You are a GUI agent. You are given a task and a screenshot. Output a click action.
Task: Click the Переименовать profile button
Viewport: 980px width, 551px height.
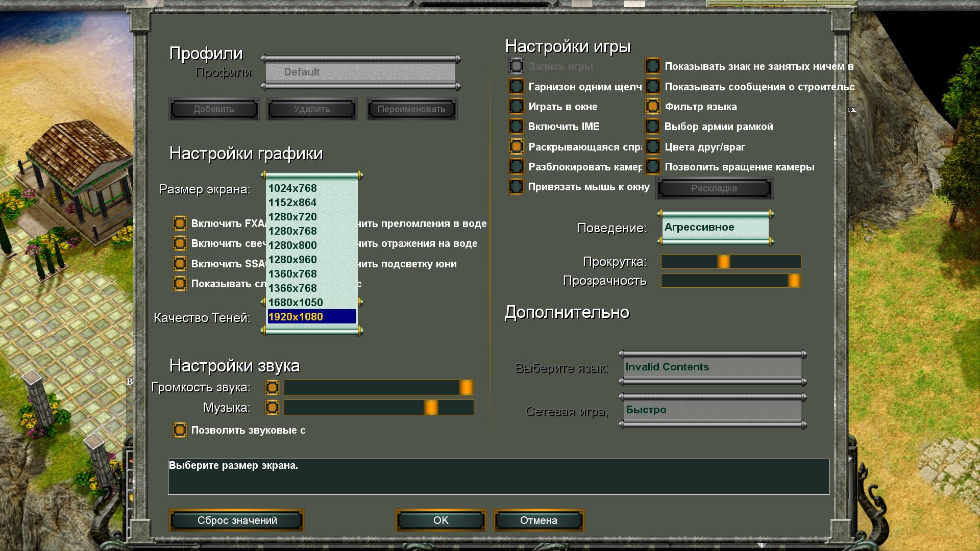click(411, 109)
